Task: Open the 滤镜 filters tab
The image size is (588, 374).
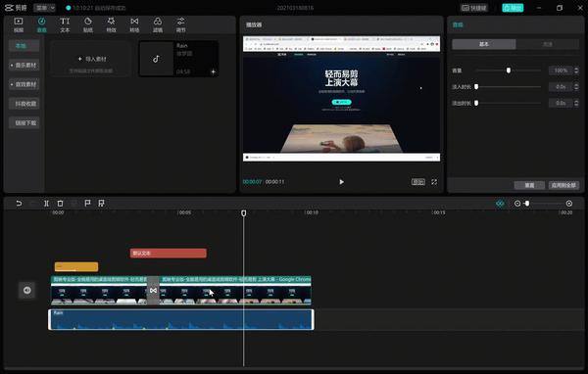Action: (x=158, y=24)
